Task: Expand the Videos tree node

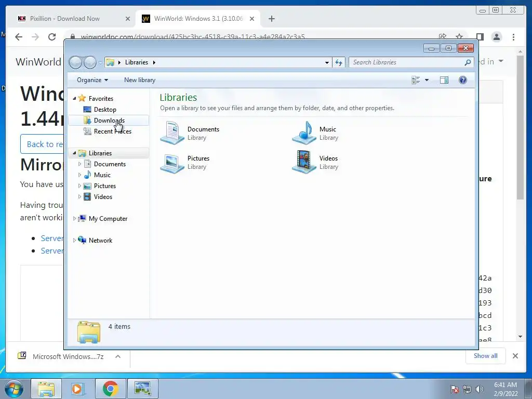Action: (79, 196)
